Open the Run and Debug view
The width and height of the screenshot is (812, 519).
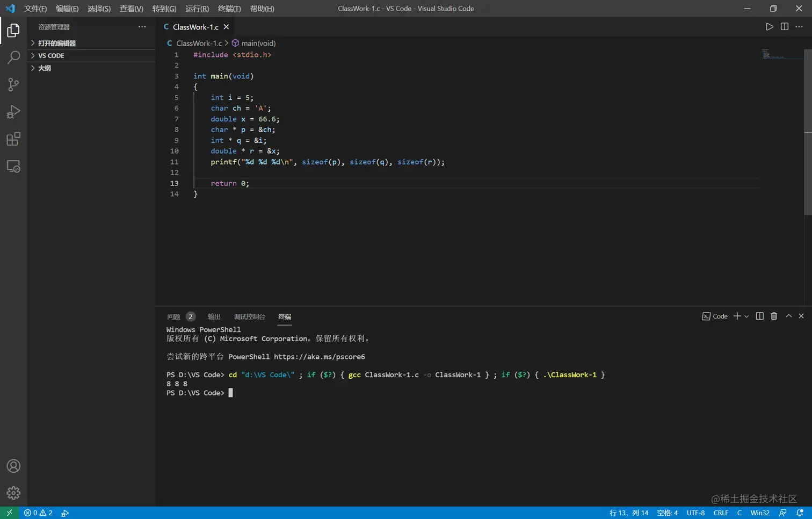pyautogui.click(x=13, y=112)
